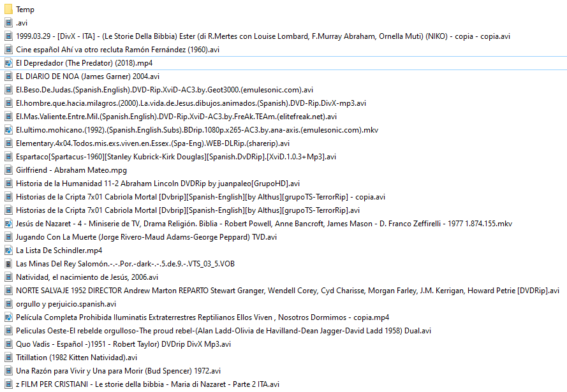
Task: Select Una Razón para Vivir Bud Spencer file
Action: coord(118,371)
